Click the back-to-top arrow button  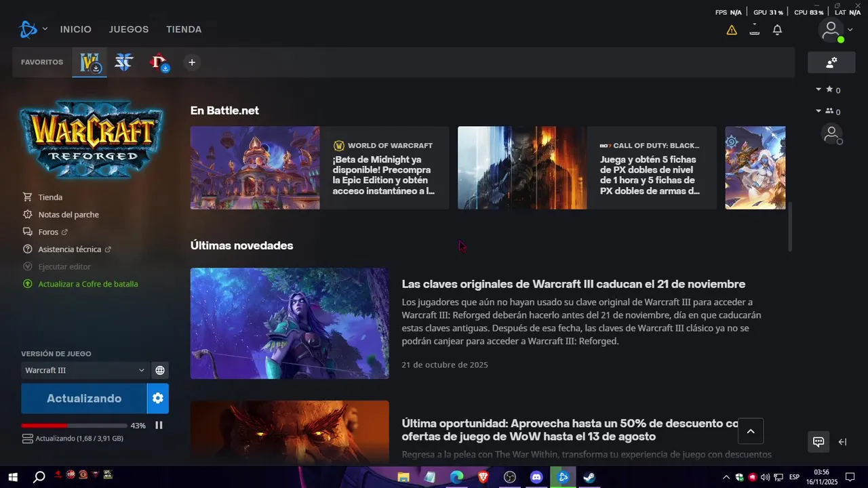coord(751,431)
